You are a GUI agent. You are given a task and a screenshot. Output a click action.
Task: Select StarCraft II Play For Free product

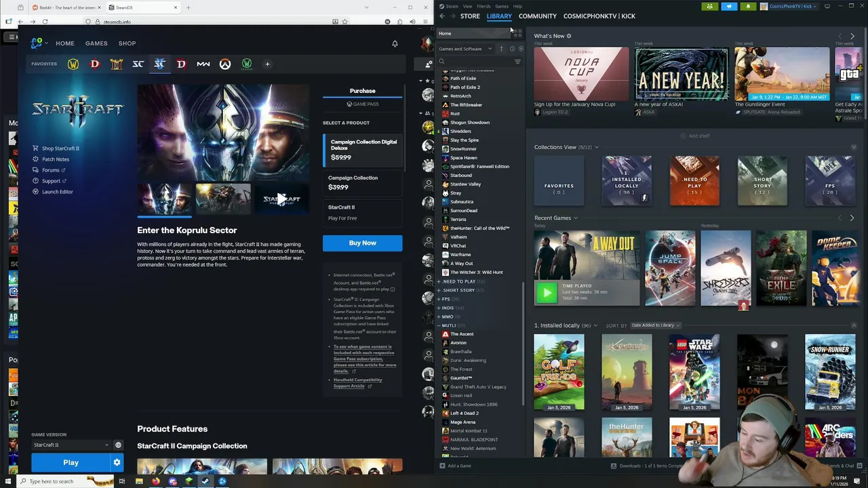coord(363,212)
